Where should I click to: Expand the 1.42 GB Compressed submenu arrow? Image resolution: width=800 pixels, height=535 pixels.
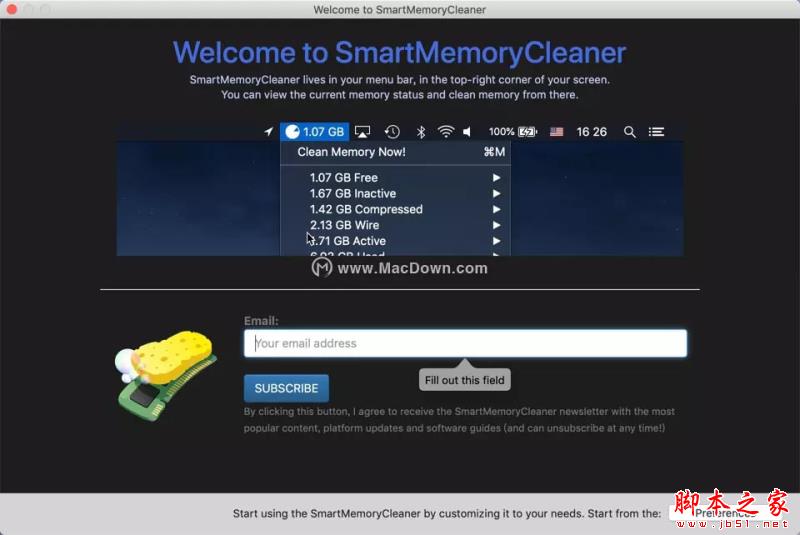point(496,209)
